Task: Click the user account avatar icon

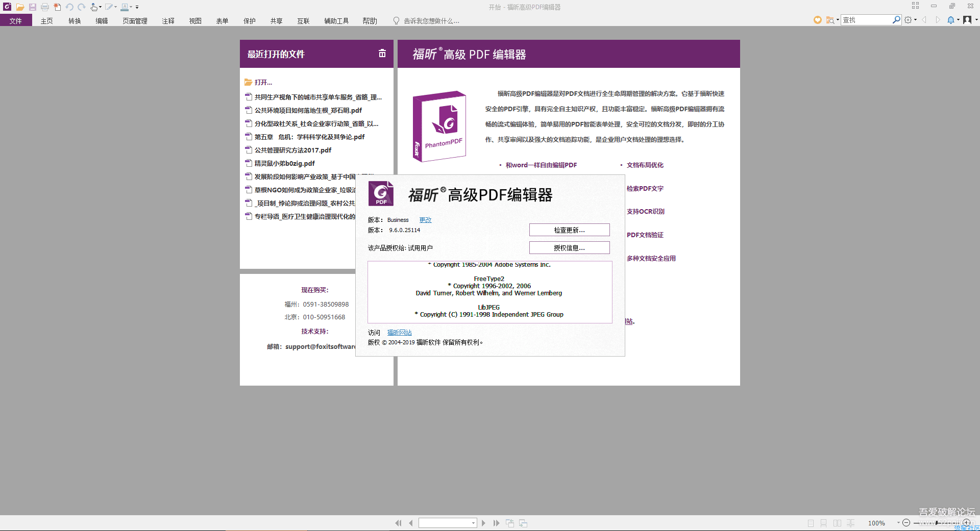Action: pos(967,20)
